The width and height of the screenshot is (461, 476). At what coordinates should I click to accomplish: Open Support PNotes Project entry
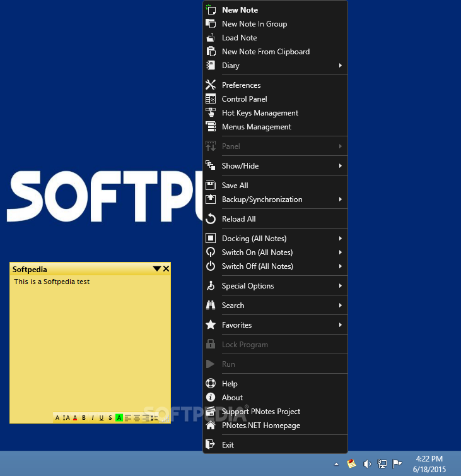pos(275,412)
